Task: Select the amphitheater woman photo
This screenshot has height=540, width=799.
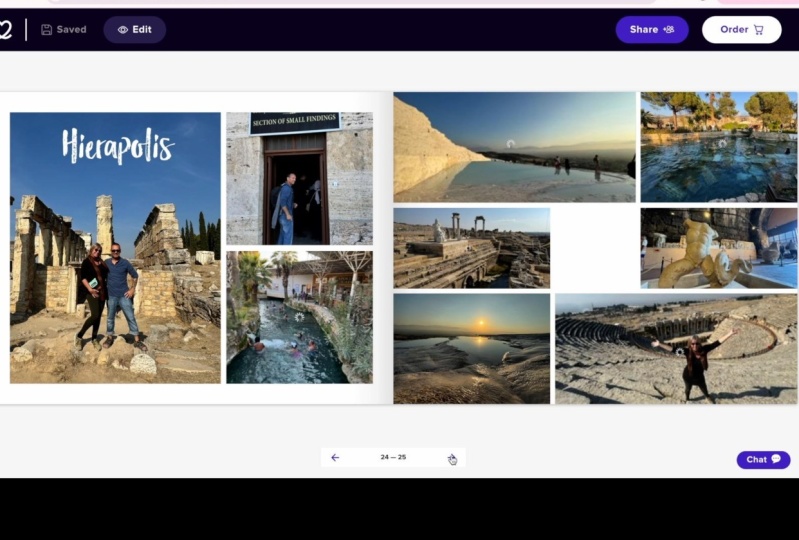Action: pos(676,348)
